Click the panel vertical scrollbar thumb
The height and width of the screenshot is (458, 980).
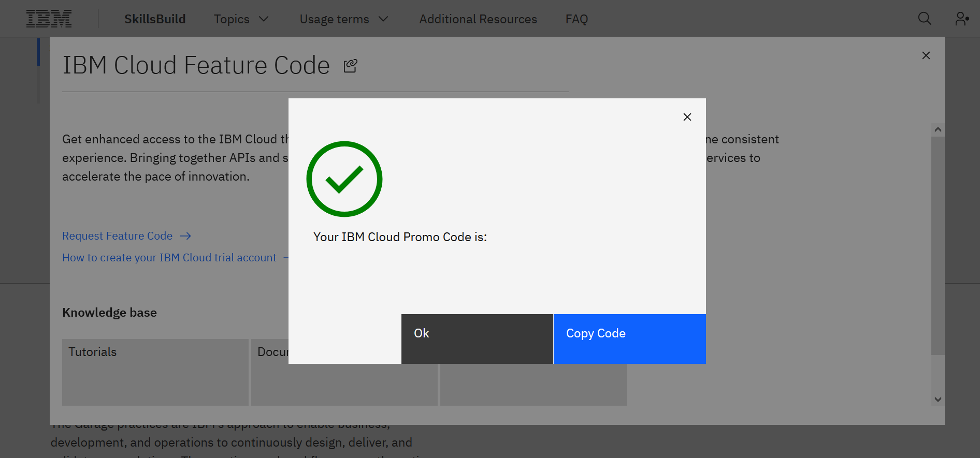938,246
